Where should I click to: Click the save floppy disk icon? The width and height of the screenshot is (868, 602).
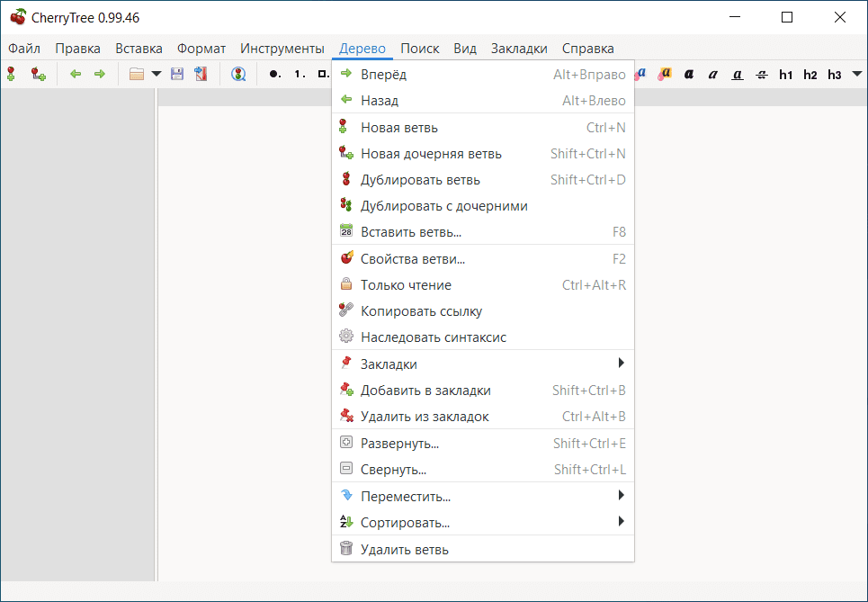coord(177,74)
